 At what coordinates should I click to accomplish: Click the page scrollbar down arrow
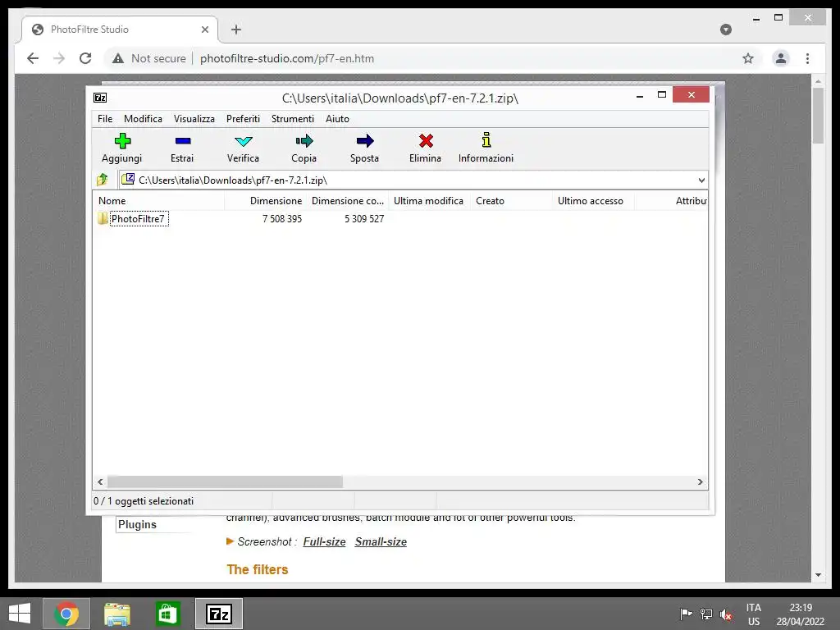(818, 575)
